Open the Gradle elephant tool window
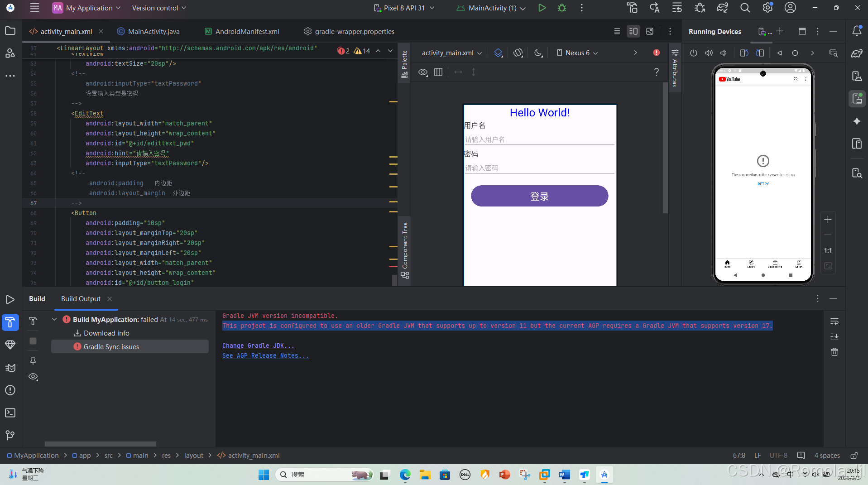This screenshot has height=485, width=868. tap(857, 53)
